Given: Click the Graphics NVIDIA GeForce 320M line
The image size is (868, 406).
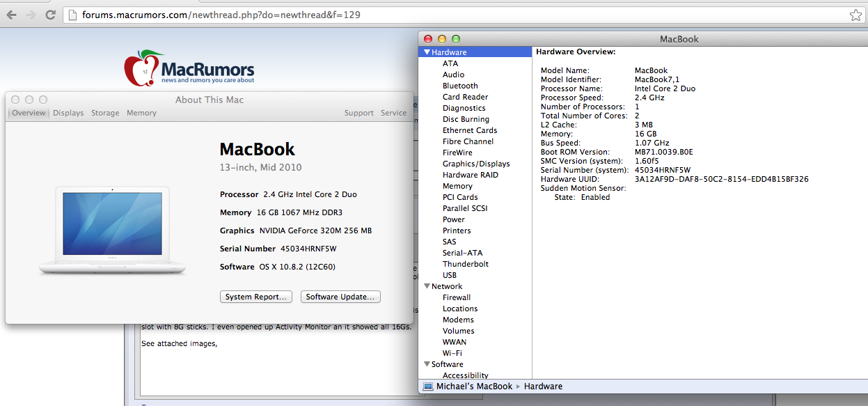Looking at the screenshot, I should pyautogui.click(x=296, y=231).
